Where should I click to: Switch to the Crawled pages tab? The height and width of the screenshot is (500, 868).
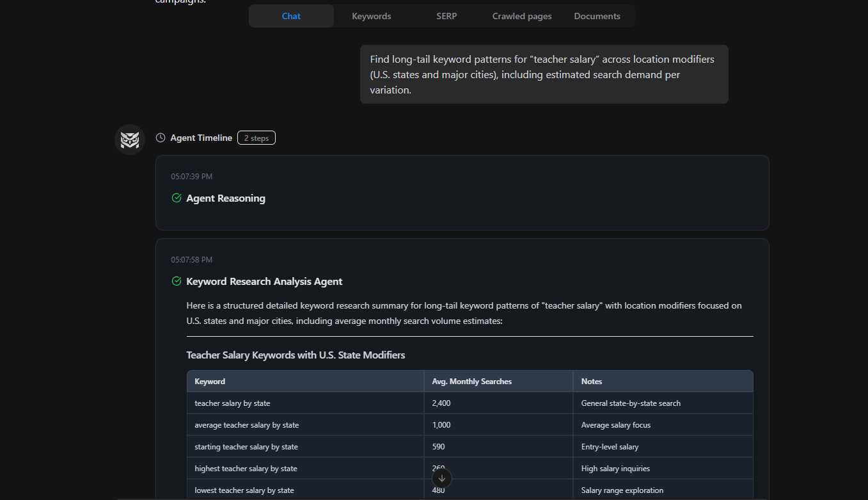[x=521, y=15]
